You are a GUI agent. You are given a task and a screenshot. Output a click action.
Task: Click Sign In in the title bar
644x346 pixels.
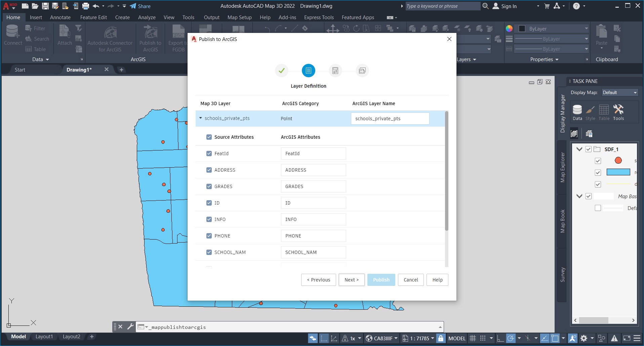click(505, 6)
